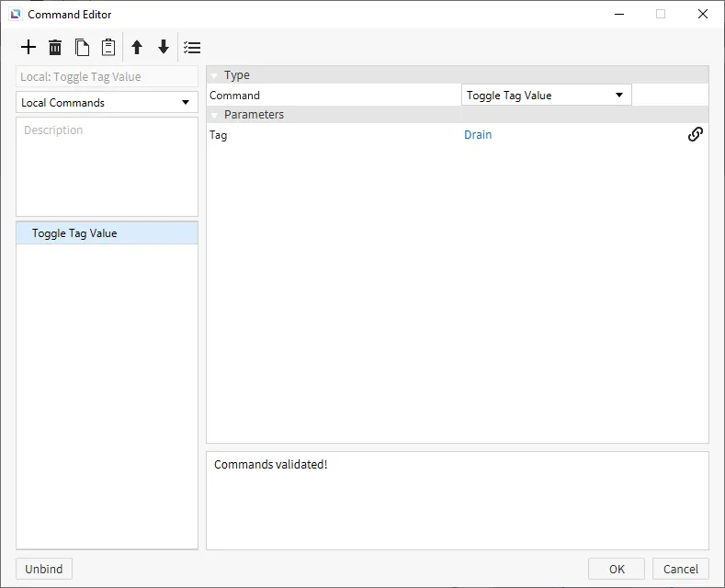Move the command down in the list

tap(164, 48)
